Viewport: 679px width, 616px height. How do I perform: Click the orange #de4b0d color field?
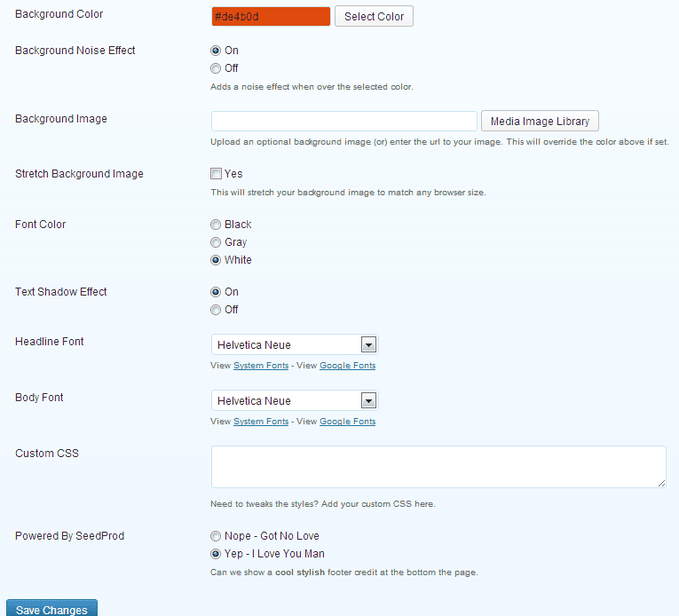coord(271,17)
